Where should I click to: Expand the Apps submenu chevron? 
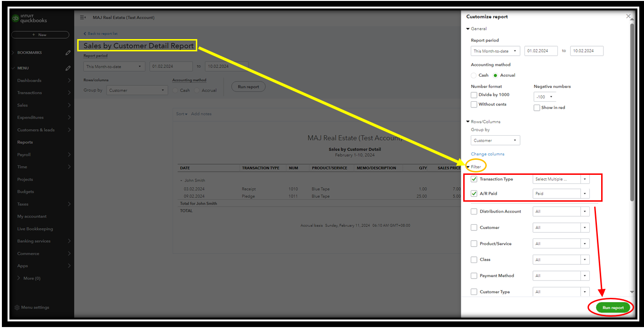pyautogui.click(x=69, y=266)
